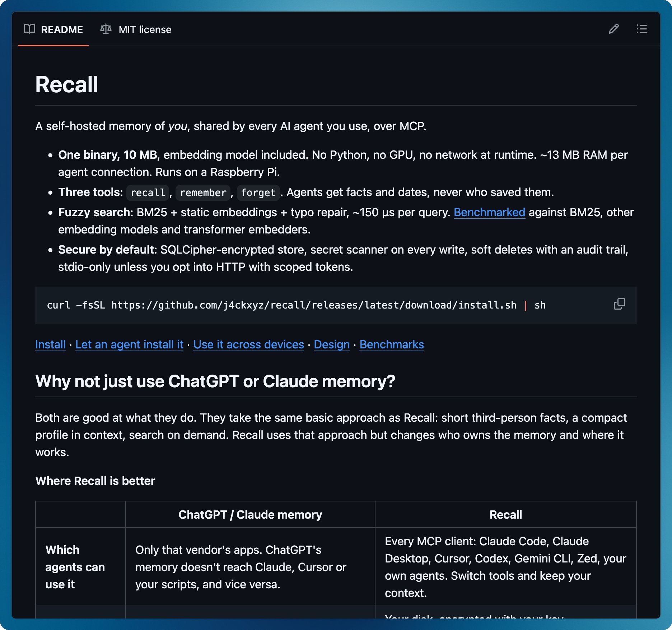
Task: Click the 'Fuzzy search' bold label
Action: click(94, 212)
